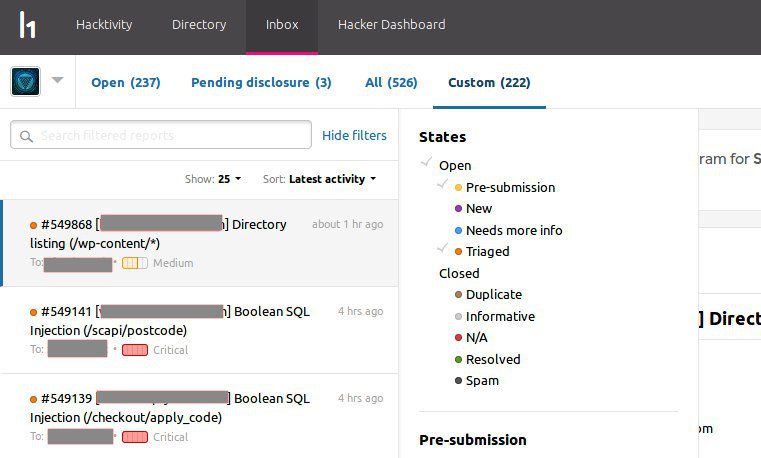Enable the Resolved state filter
761x458 pixels.
click(493, 360)
